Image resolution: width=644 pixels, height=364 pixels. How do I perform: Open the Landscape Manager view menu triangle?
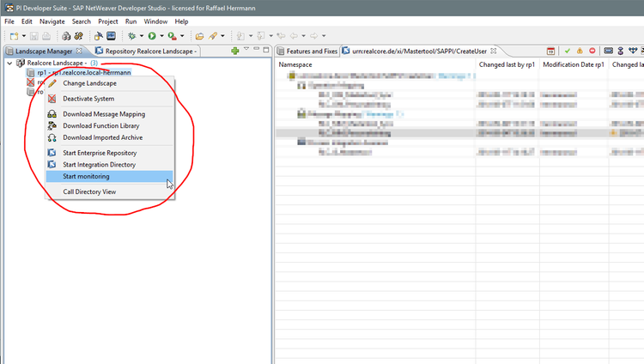246,49
